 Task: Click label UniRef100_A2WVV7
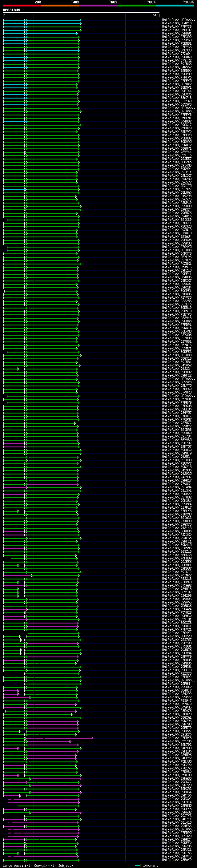(177, 464)
